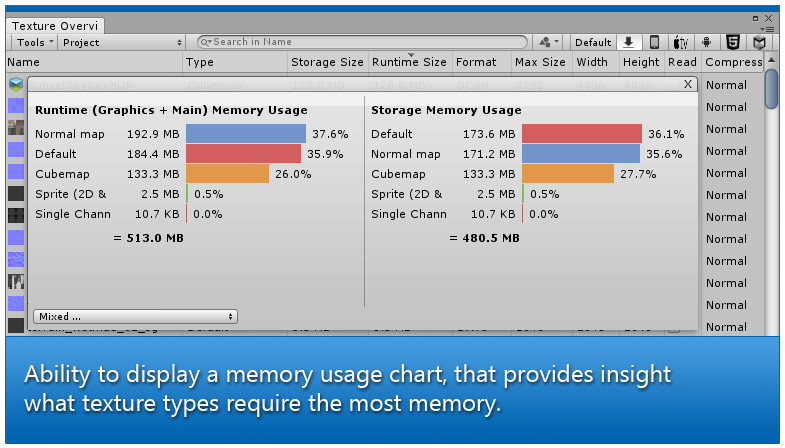Open the Project scope dropdown
Viewport: 785px width, 448px height.
pyautogui.click(x=122, y=42)
